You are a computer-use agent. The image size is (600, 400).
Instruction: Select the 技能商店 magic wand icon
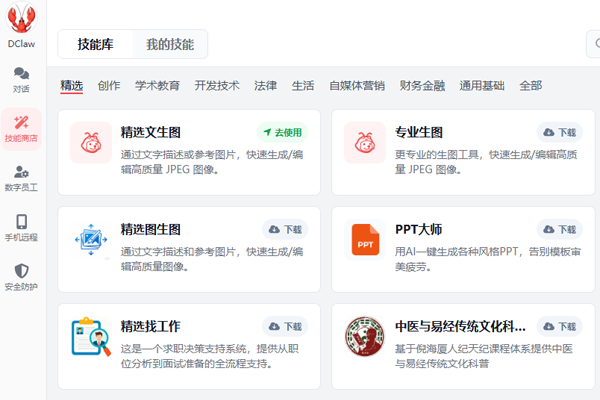click(21, 122)
